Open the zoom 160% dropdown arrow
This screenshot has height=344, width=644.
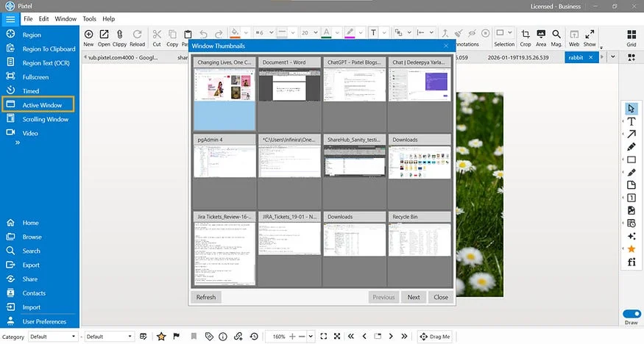click(x=311, y=337)
